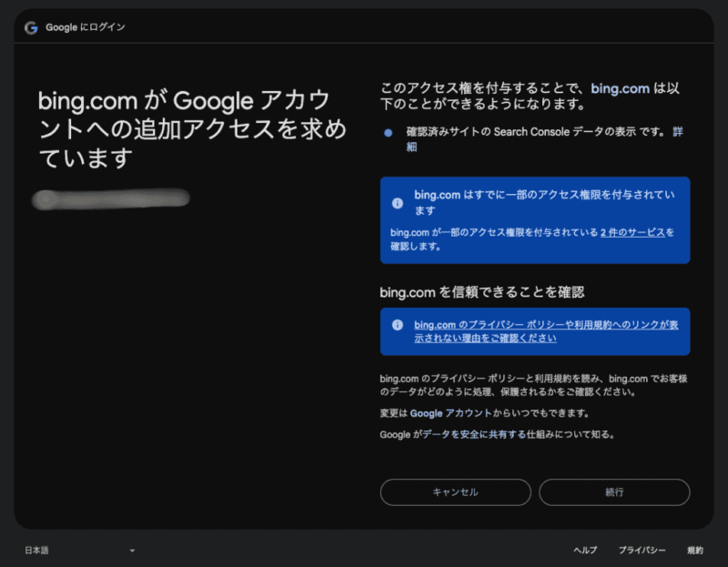728x567 pixels.
Task: Click ヘルプ in the footer
Action: pyautogui.click(x=583, y=550)
